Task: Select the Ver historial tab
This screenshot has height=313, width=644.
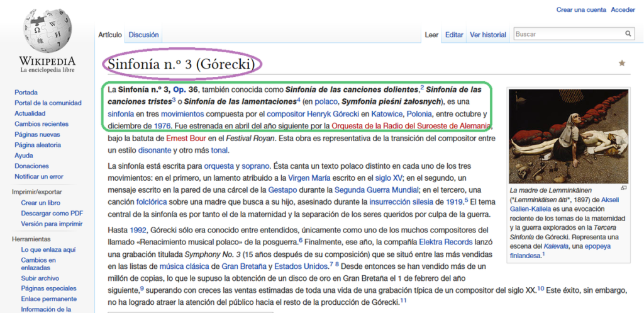Action: [x=488, y=35]
